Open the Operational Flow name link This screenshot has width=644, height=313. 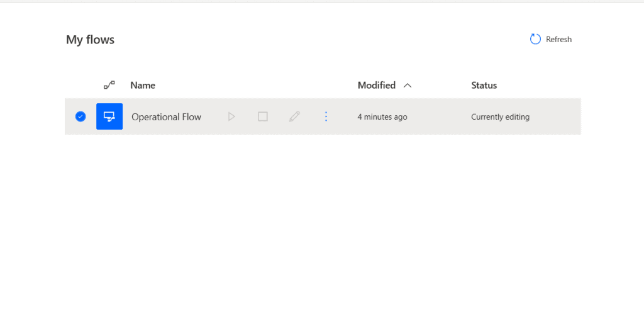coord(166,117)
